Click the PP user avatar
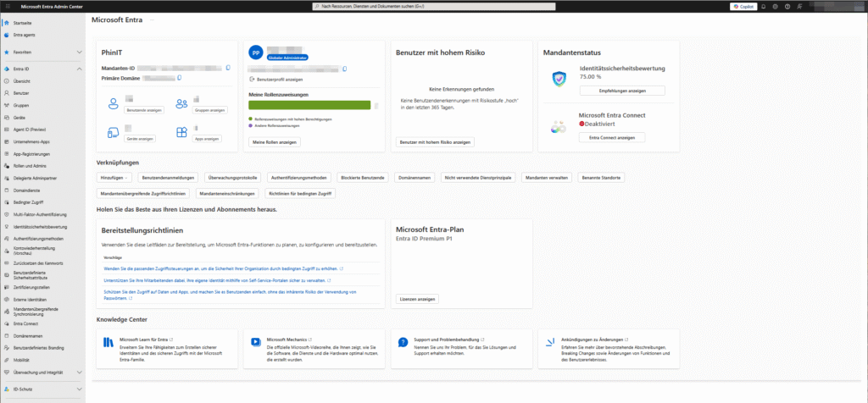868x403 pixels. (x=255, y=52)
